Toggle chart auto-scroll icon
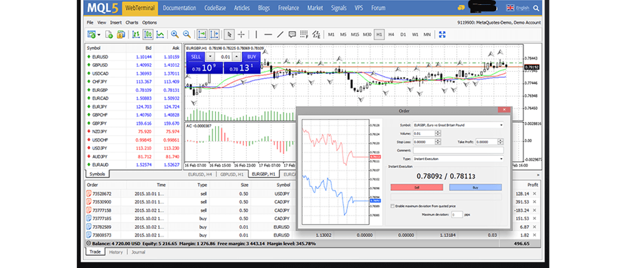Screen dimensions: 644x268 point(202,34)
